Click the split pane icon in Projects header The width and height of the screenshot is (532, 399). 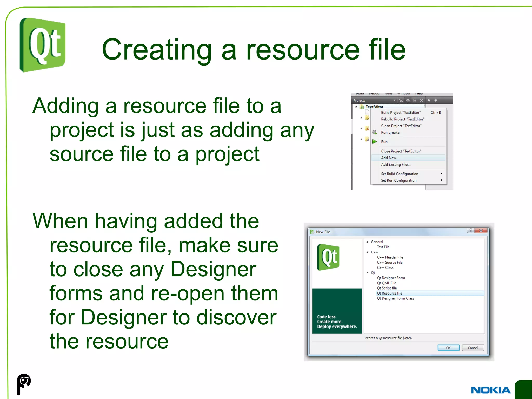click(415, 100)
